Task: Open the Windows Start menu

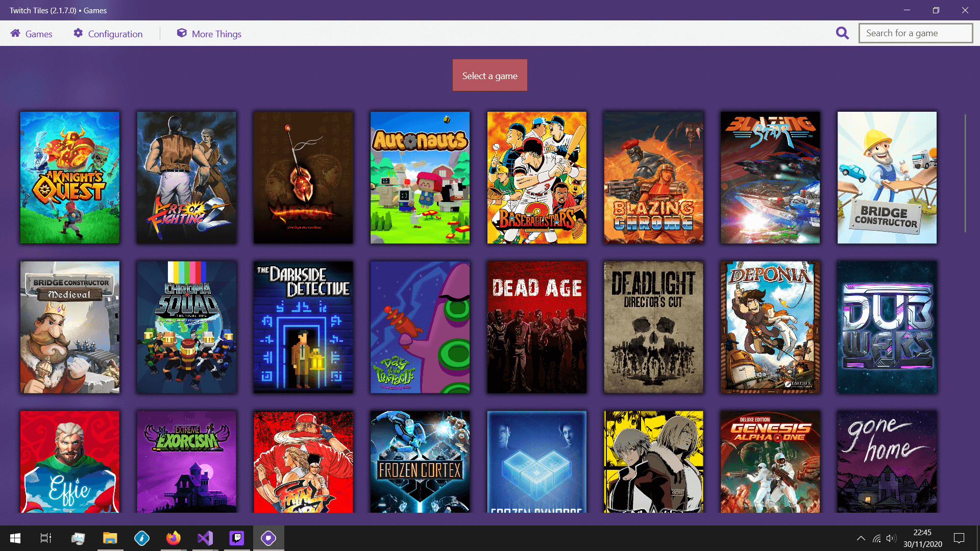Action: [x=15, y=538]
